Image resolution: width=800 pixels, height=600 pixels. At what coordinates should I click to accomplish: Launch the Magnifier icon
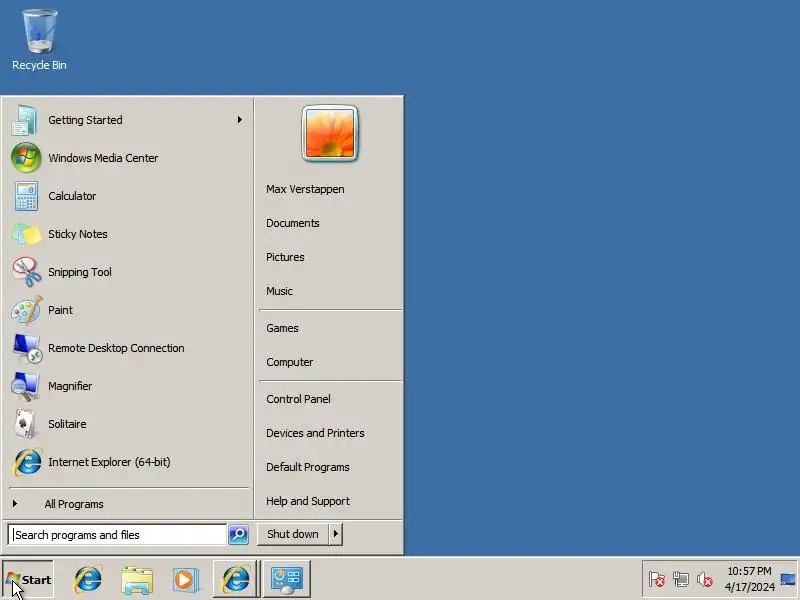click(x=26, y=386)
